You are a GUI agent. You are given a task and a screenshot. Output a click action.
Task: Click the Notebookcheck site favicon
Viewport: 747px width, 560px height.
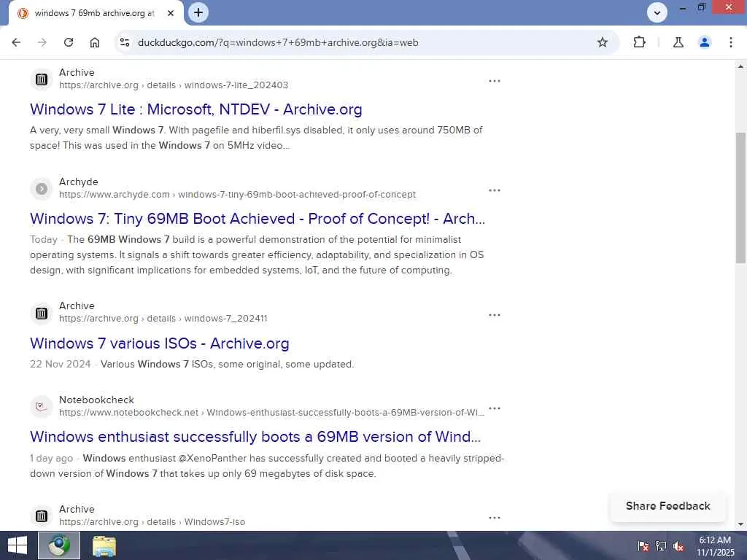(42, 407)
